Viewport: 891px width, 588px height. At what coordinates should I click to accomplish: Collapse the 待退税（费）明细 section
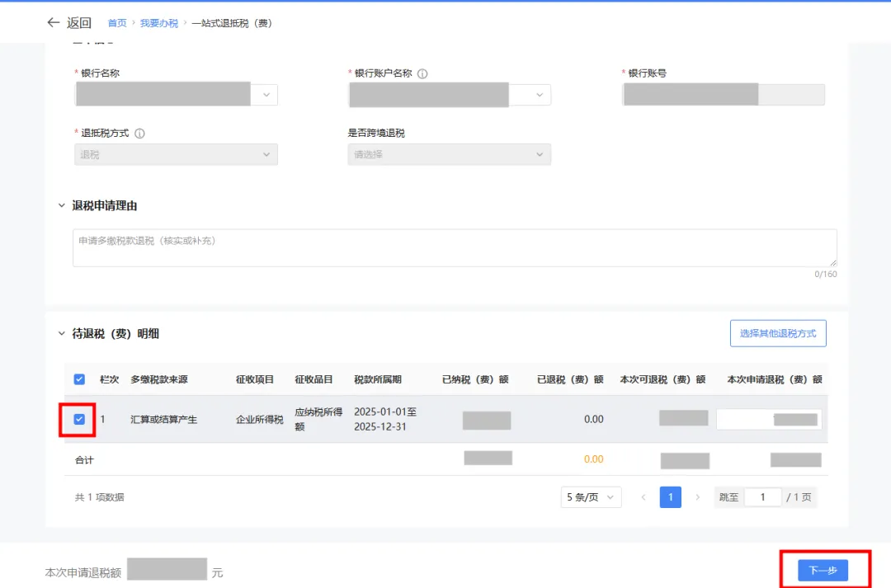(x=61, y=333)
